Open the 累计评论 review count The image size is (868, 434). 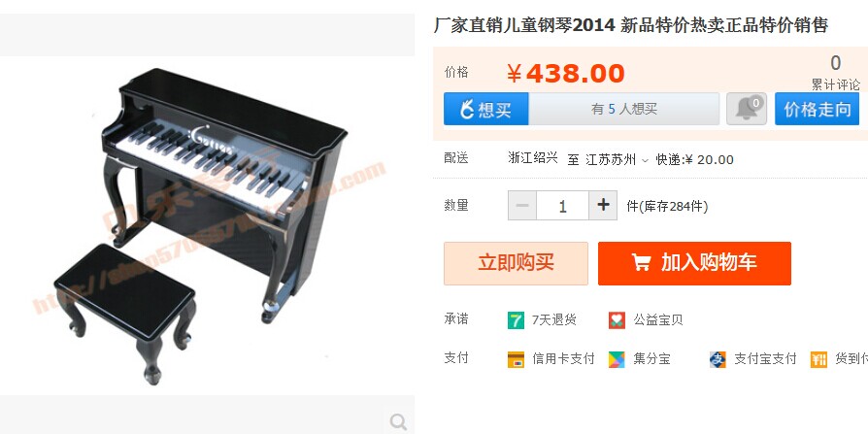[x=835, y=73]
